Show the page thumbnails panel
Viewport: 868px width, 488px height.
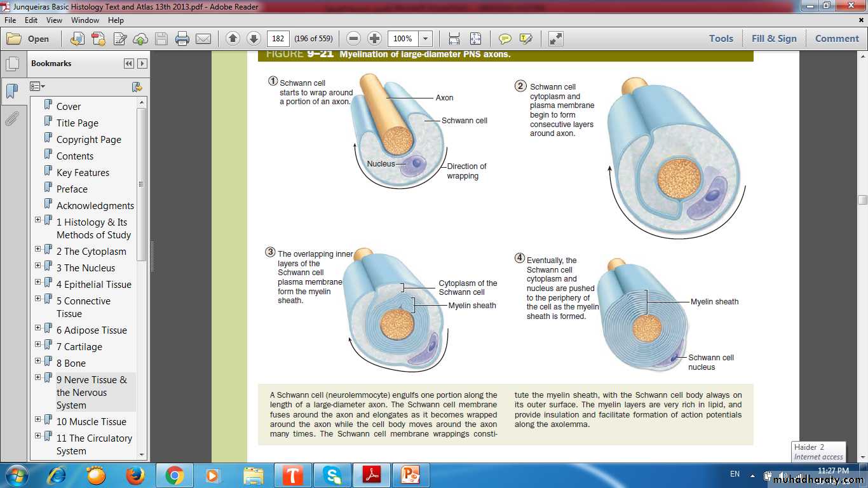12,64
